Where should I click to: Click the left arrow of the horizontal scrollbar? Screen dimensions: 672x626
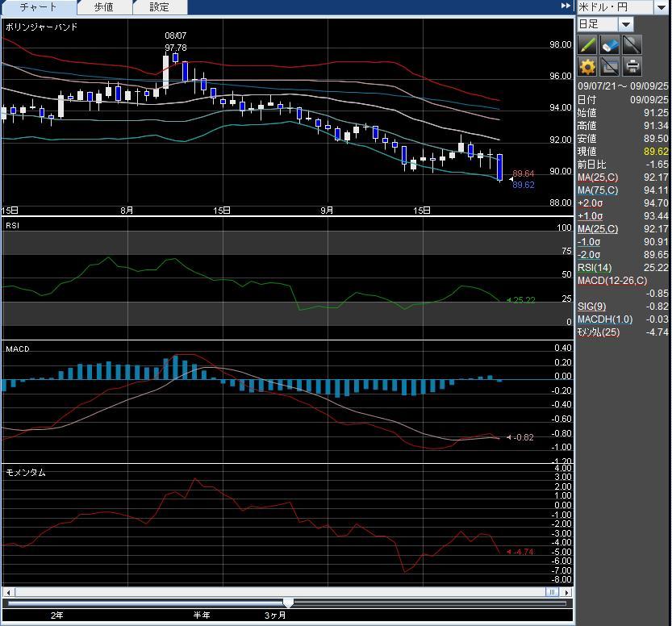pyautogui.click(x=7, y=592)
